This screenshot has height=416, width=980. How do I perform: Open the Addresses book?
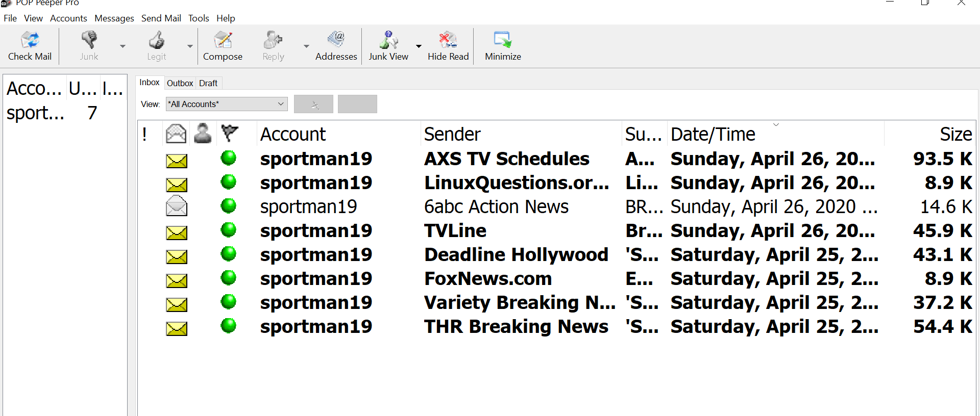(x=336, y=46)
